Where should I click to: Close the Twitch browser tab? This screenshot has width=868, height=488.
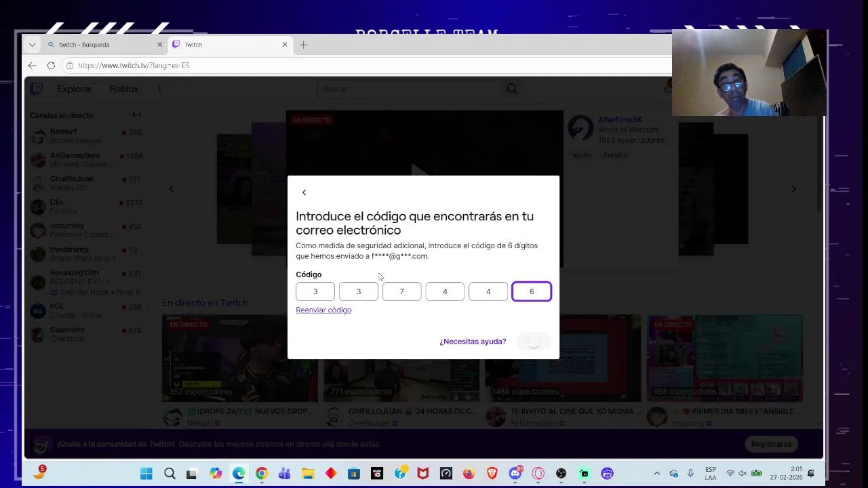285,45
